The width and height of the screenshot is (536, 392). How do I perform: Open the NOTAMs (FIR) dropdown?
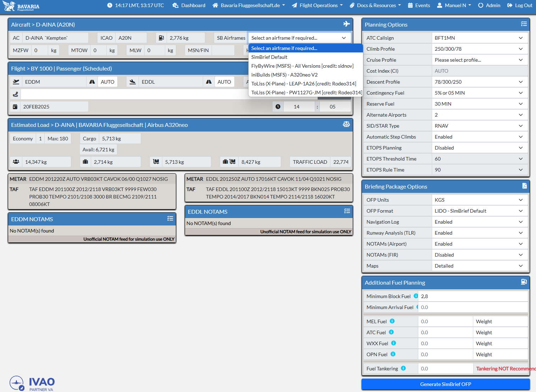coord(480,255)
